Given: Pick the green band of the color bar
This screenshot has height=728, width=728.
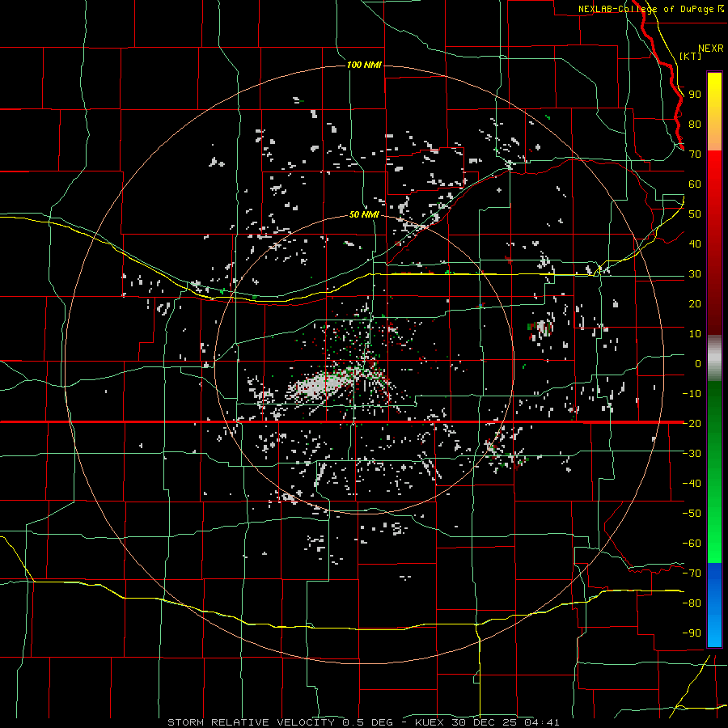Looking at the screenshot, I should click(714, 472).
